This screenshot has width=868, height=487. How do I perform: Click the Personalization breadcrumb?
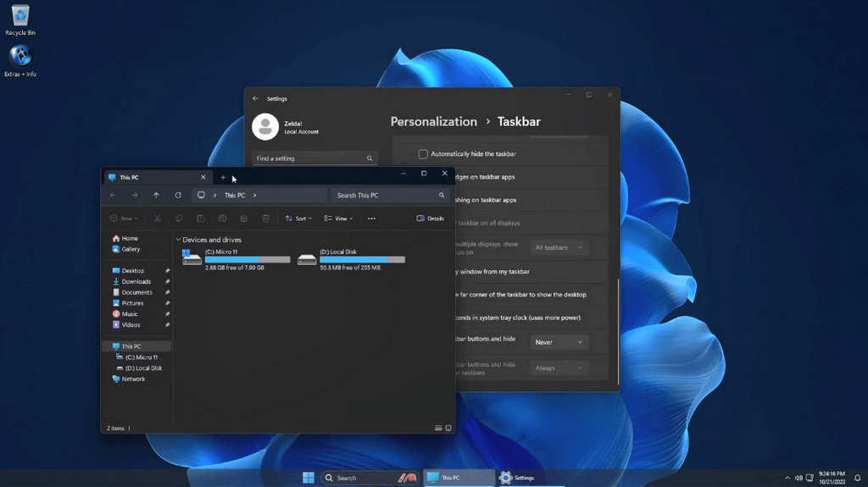[433, 122]
